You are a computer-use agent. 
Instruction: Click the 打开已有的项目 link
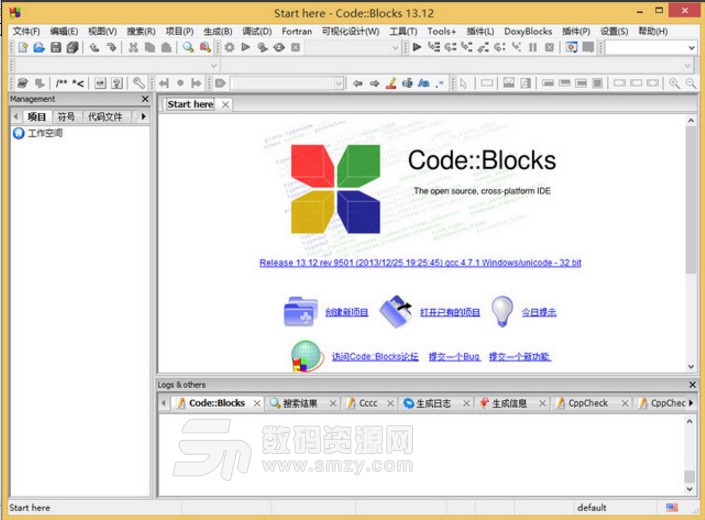click(x=450, y=312)
